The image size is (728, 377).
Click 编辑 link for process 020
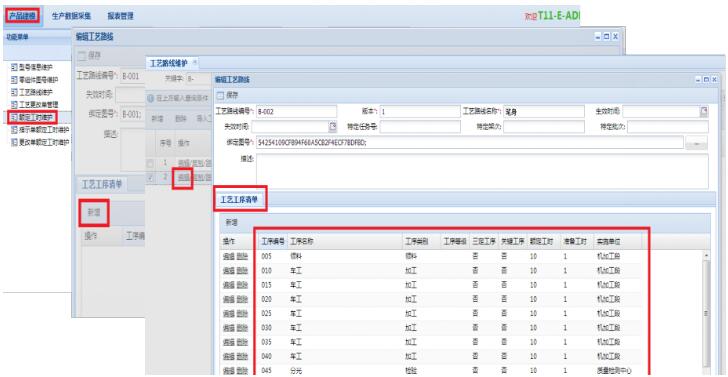coord(228,299)
